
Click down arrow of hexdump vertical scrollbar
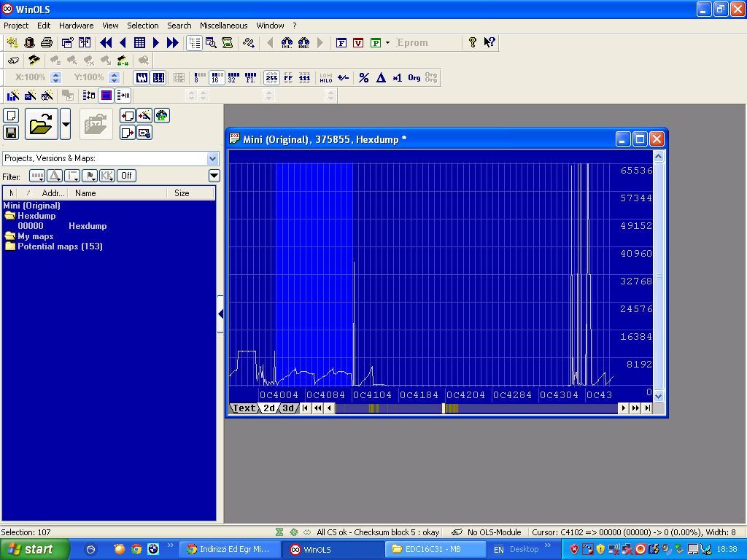point(659,396)
